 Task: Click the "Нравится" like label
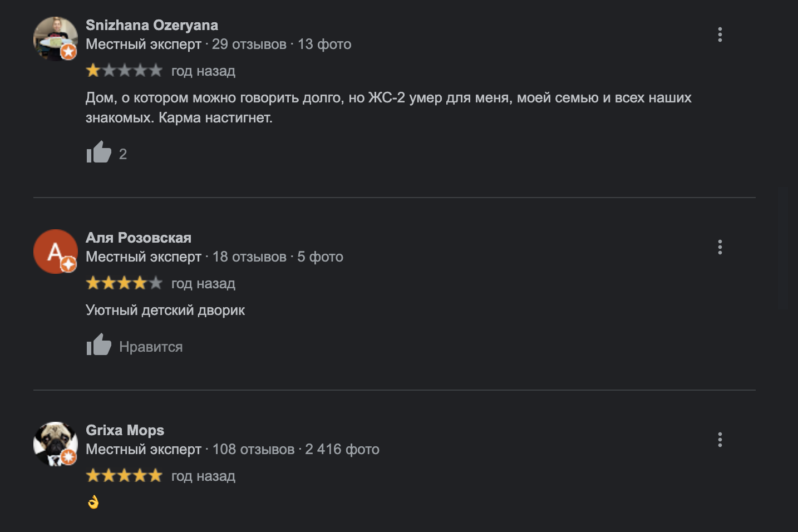click(x=151, y=347)
